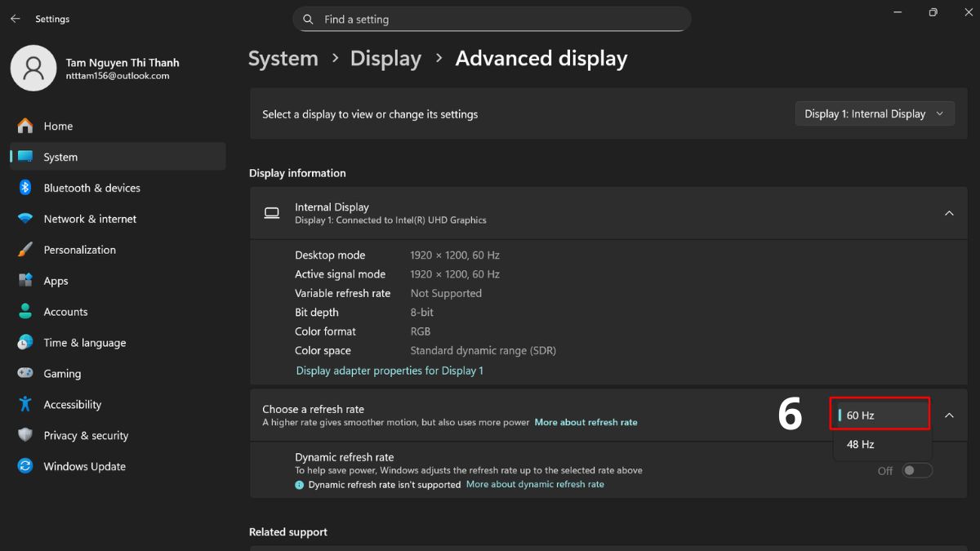
Task: Click the Personalization paintbrush icon
Action: pyautogui.click(x=25, y=250)
